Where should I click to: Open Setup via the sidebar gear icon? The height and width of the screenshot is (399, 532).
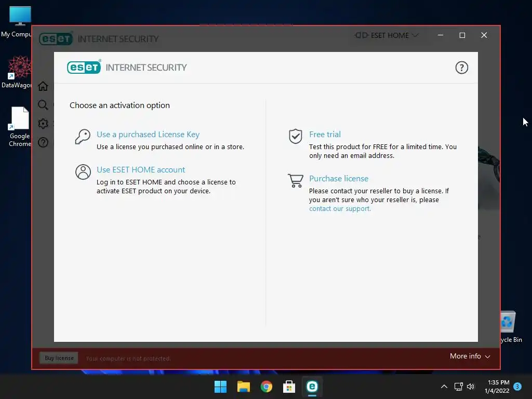(x=43, y=124)
